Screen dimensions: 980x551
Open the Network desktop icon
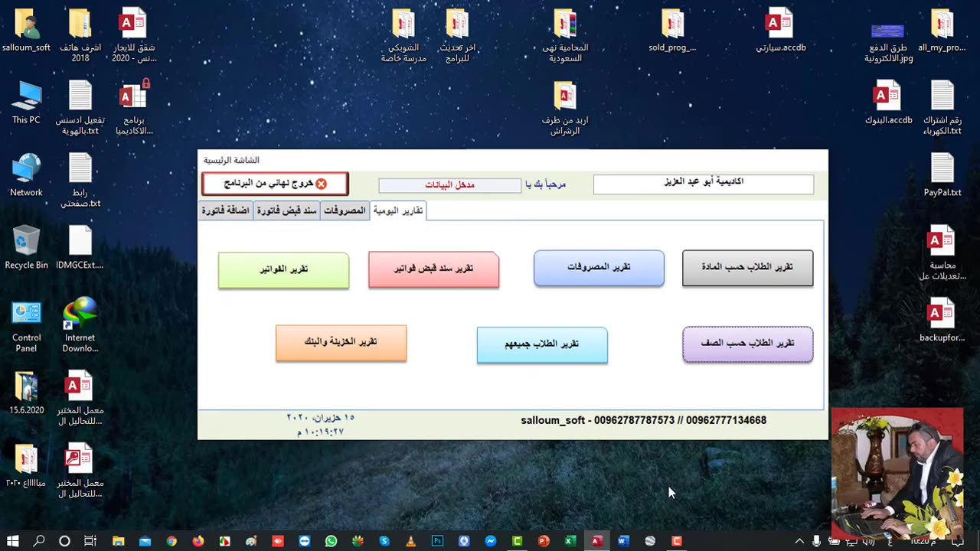(x=26, y=176)
